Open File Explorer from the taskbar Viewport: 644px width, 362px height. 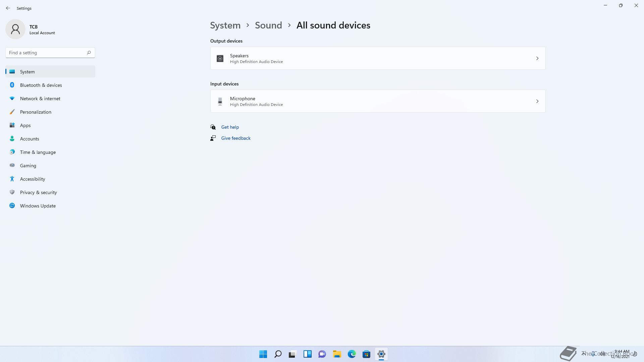point(337,354)
